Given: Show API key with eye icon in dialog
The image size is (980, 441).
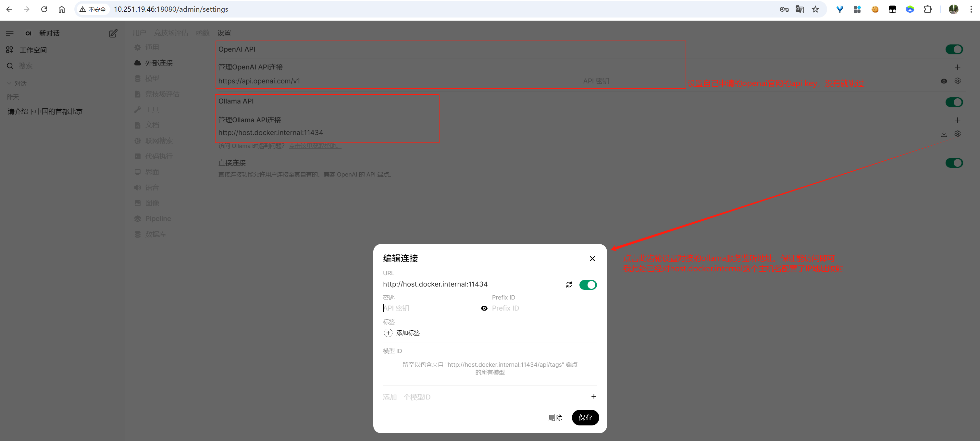Looking at the screenshot, I should click(x=484, y=308).
